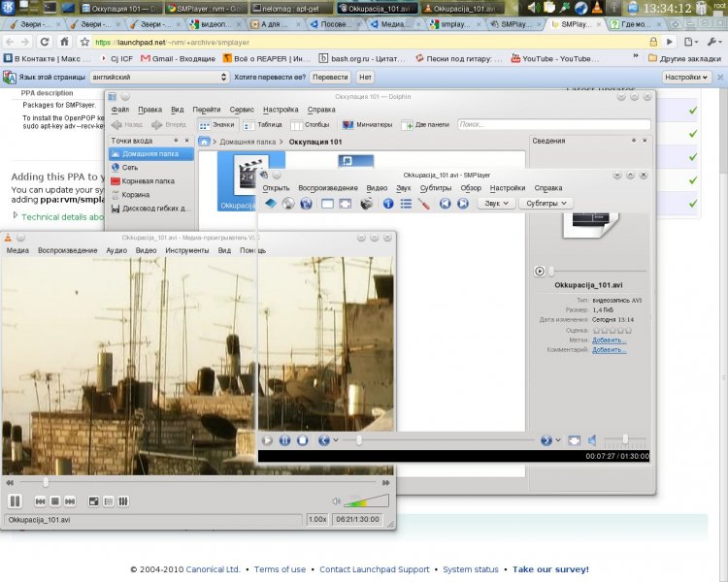
Task: Click VLC faster playback arrows
Action: (385, 483)
